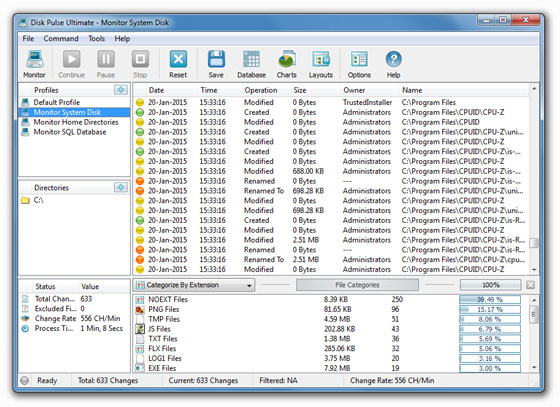Sort by the Date column header

pos(157,90)
